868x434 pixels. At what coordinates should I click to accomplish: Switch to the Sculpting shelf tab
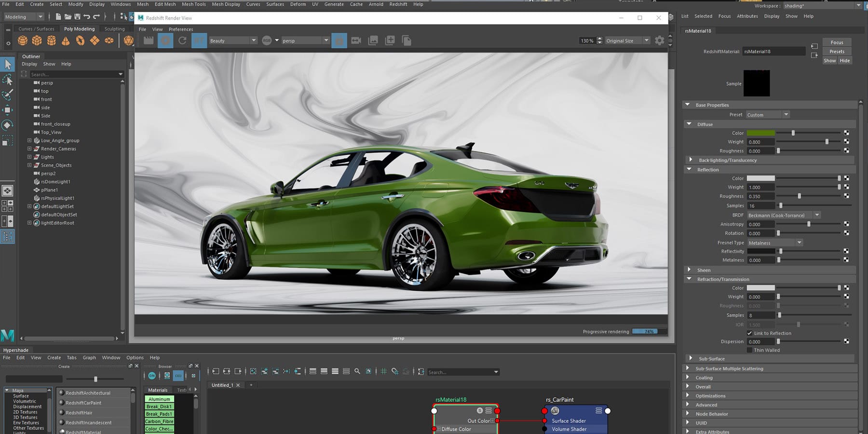[114, 29]
